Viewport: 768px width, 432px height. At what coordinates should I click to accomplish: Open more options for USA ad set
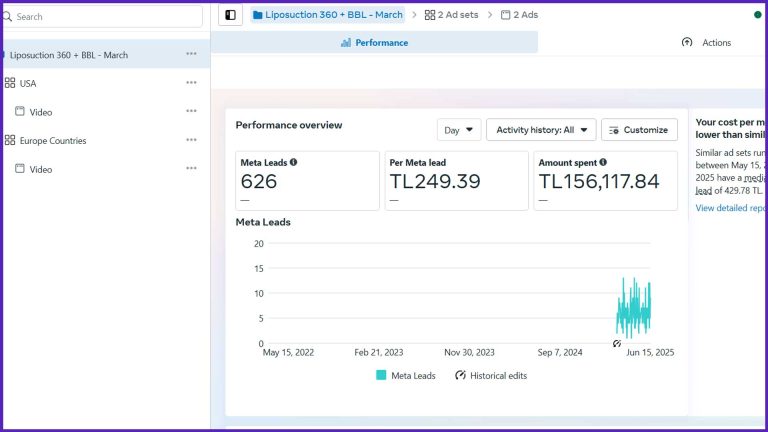pos(192,83)
